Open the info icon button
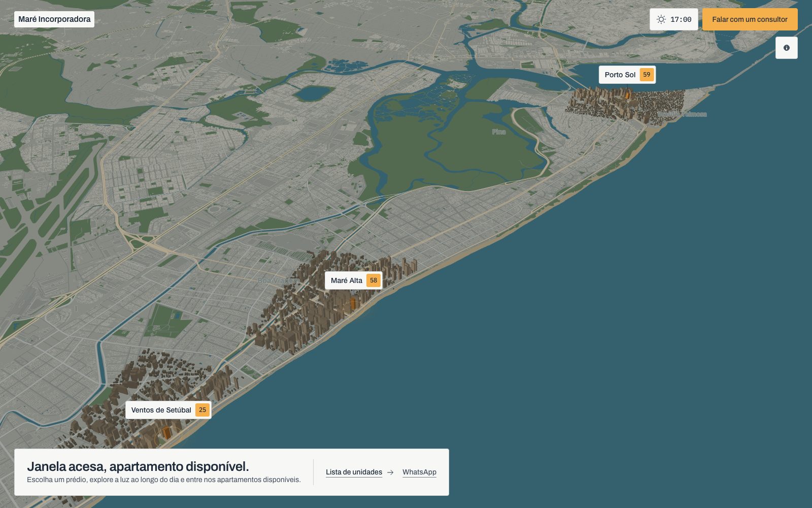 point(786,48)
